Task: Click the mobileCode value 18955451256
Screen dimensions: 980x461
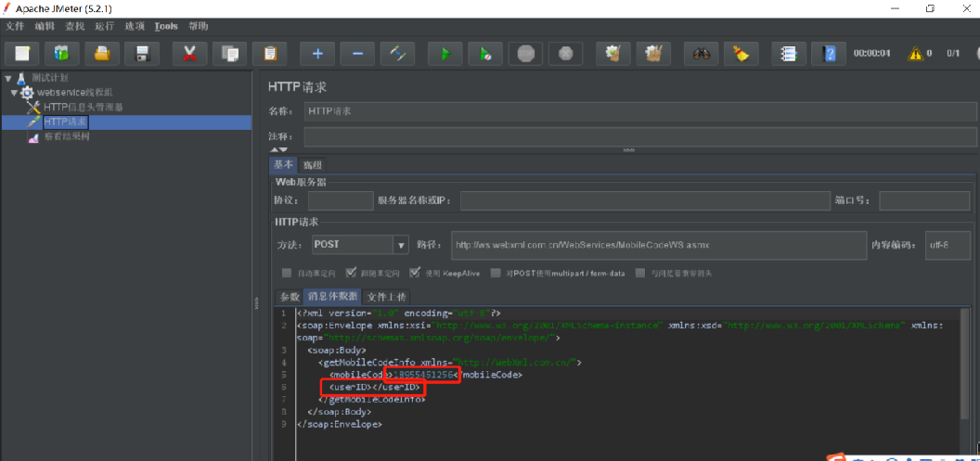Action: (422, 375)
